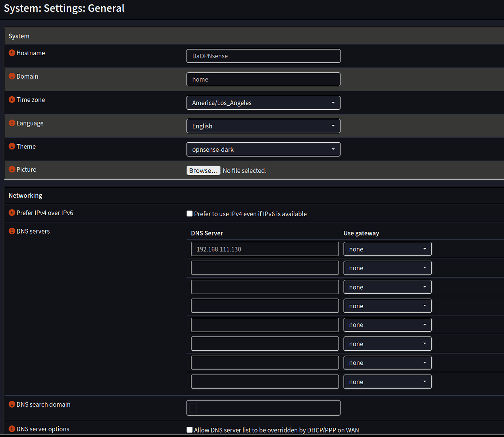This screenshot has height=437, width=504.
Task: Click the info icon beside DNS servers
Action: 11,231
